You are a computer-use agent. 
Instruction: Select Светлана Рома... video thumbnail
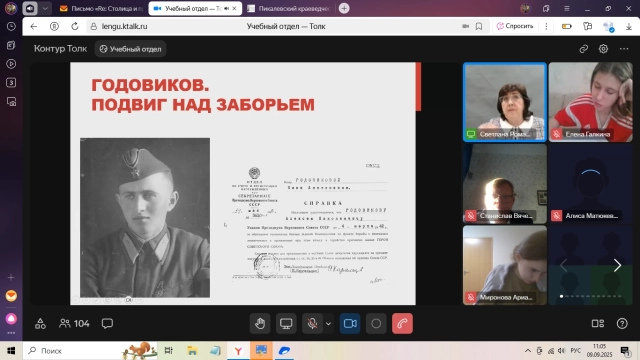(505, 102)
